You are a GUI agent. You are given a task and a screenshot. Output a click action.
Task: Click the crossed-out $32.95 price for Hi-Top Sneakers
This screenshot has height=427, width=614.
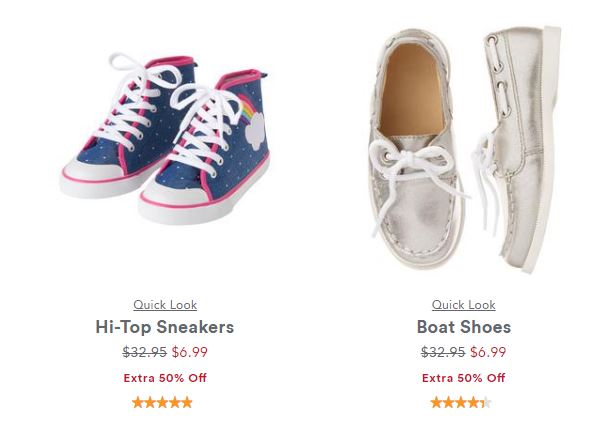click(x=144, y=352)
